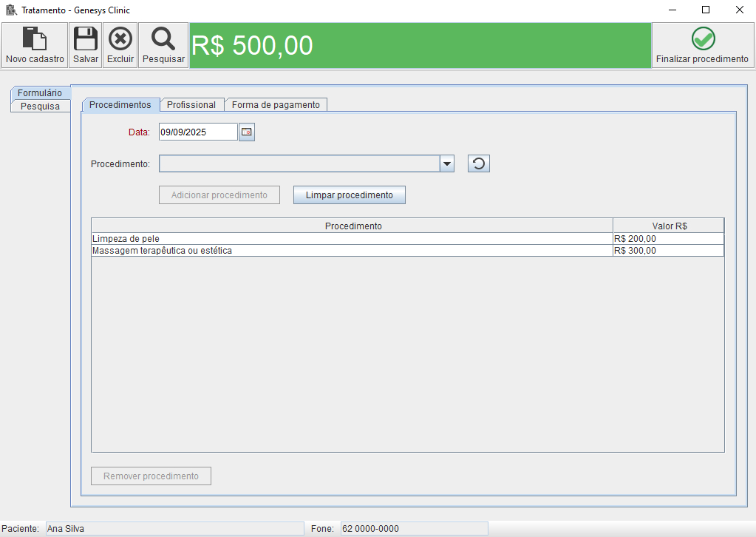Click the Novo cadastro toolbar icon

[x=35, y=39]
